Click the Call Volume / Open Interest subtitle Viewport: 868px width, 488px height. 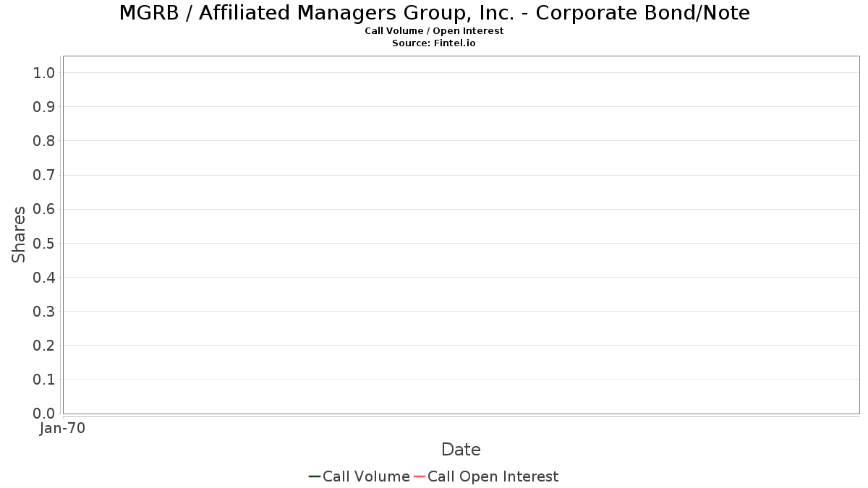coord(434,31)
